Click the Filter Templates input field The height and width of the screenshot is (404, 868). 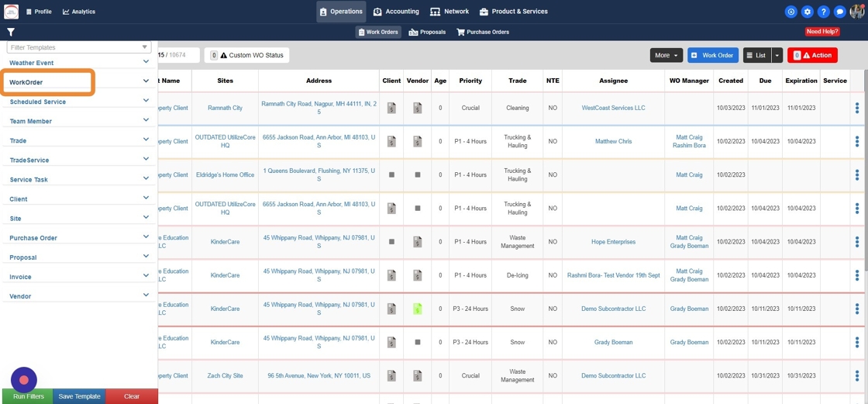pyautogui.click(x=79, y=47)
